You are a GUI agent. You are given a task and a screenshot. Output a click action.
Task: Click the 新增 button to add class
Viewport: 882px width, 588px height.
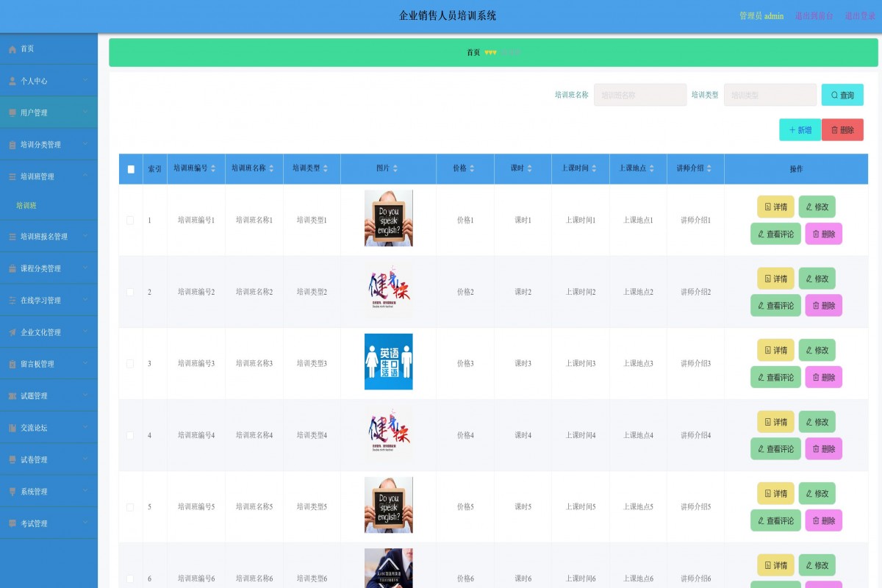[x=800, y=130]
